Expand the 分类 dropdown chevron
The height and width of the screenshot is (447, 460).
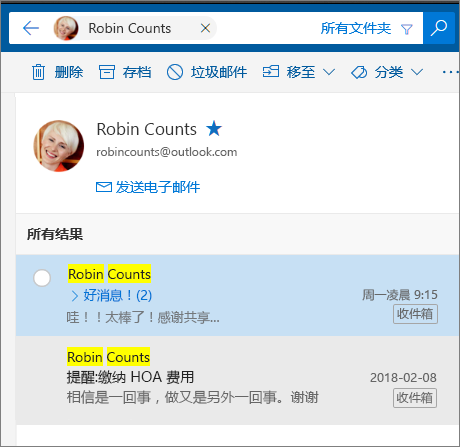coord(417,72)
